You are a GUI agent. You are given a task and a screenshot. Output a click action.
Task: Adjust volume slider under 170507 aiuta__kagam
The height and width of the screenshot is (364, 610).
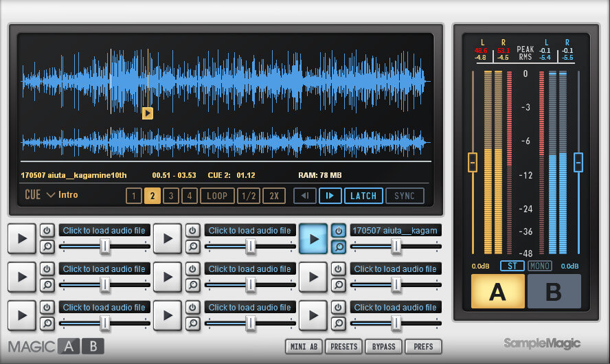(x=396, y=246)
